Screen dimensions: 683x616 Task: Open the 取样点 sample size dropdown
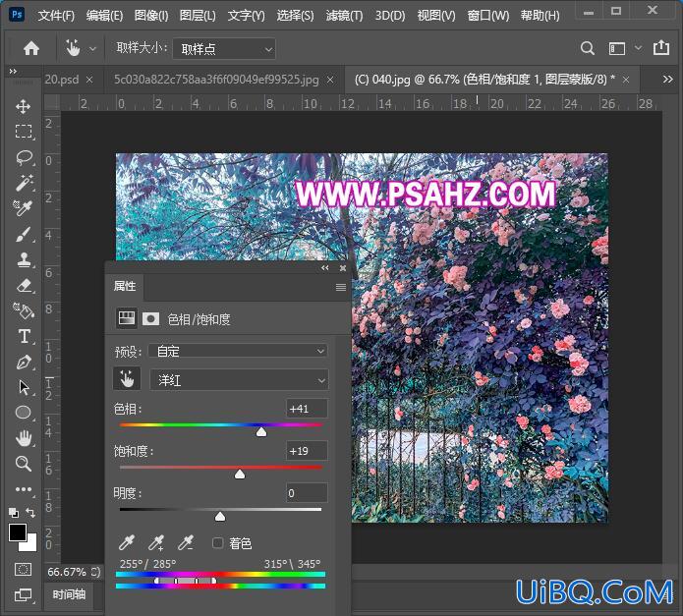coord(224,49)
